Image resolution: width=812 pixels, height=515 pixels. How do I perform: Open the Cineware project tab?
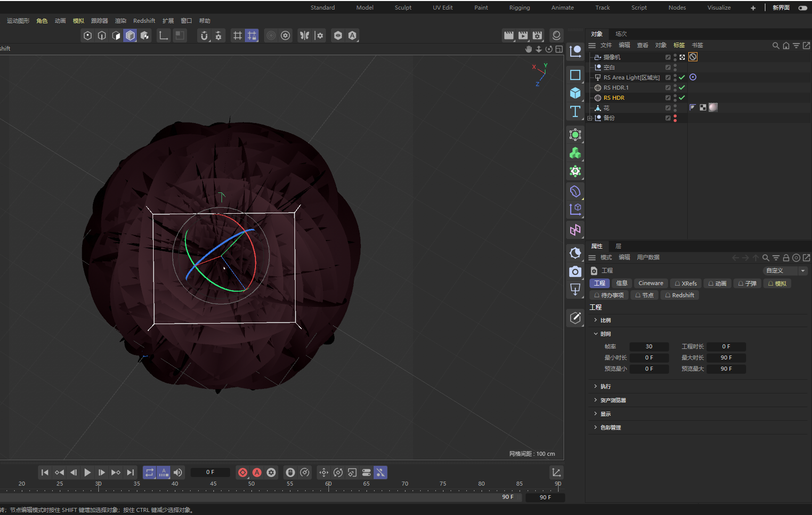pyautogui.click(x=651, y=284)
